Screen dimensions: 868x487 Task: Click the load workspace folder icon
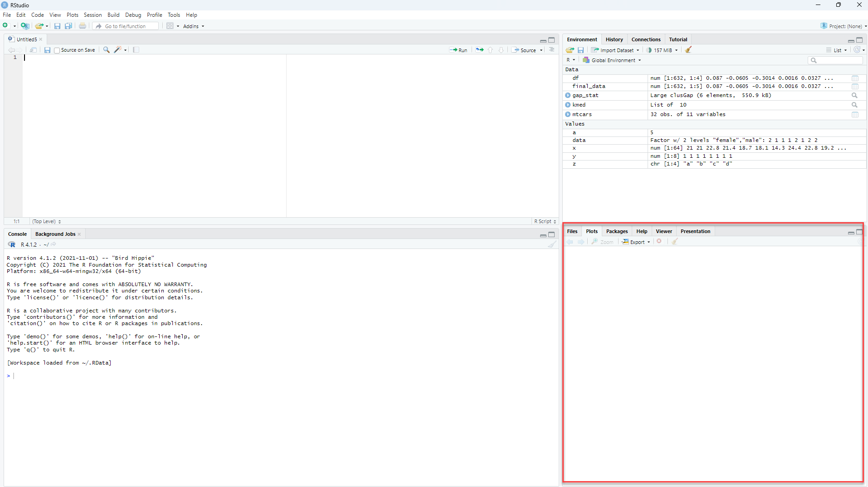[570, 50]
